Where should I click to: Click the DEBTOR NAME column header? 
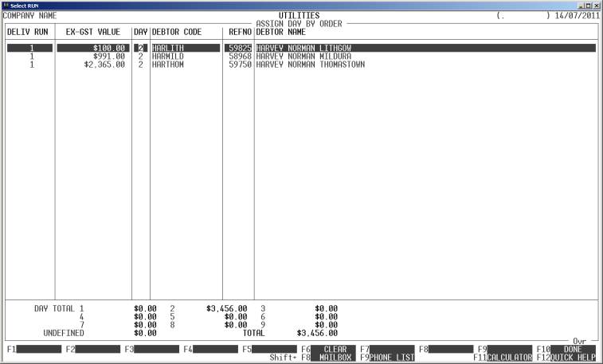point(280,32)
